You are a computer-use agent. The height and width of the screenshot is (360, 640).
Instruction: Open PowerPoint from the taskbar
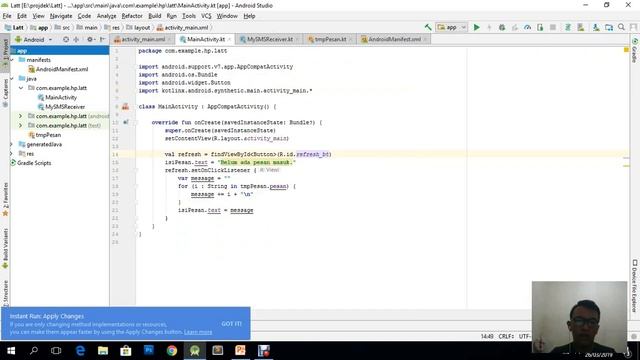240,351
